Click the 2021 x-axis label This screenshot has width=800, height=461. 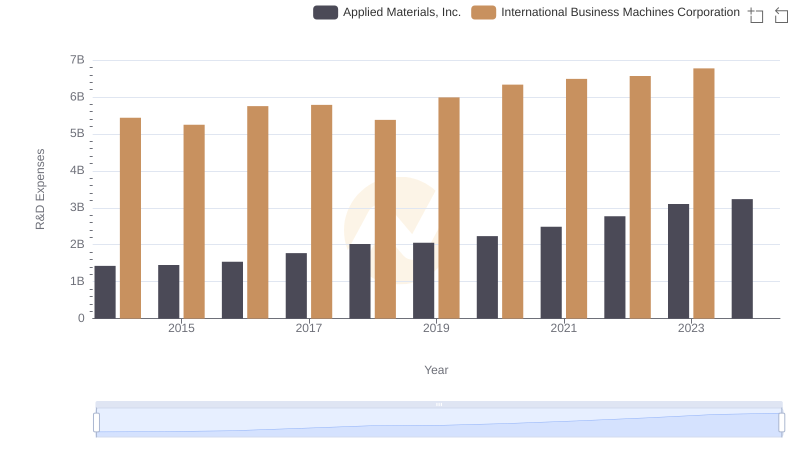point(563,328)
